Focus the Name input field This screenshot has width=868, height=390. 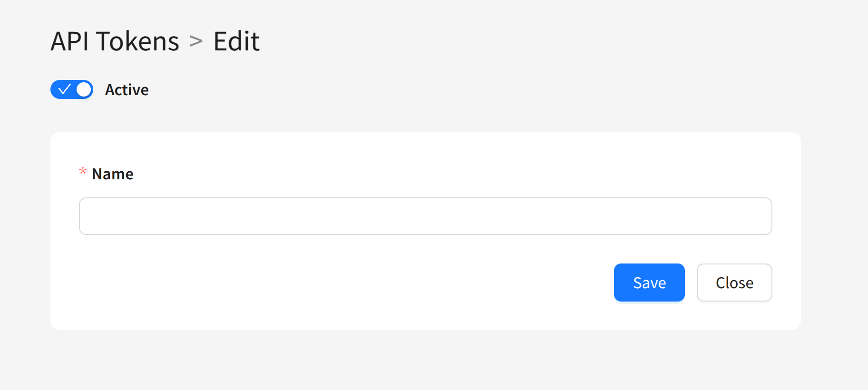425,216
